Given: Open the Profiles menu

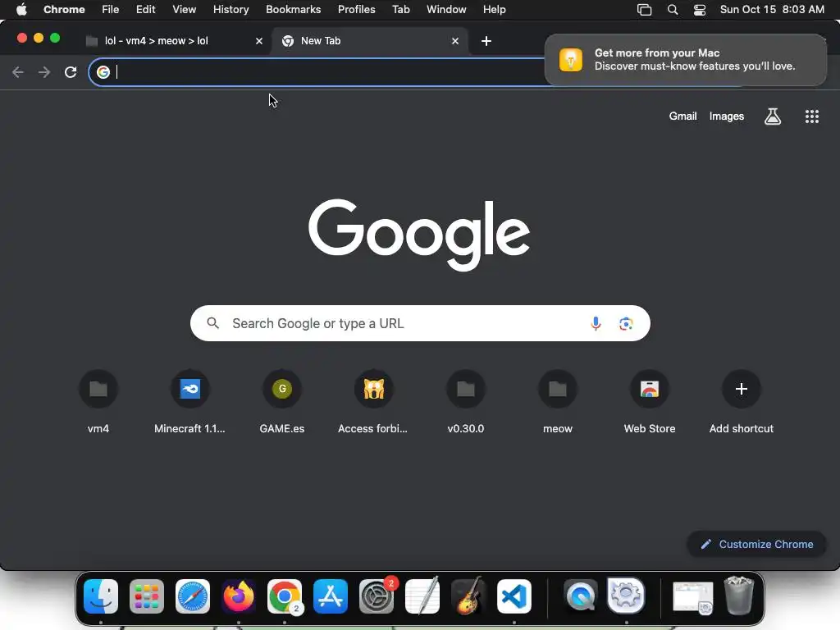Looking at the screenshot, I should point(356,10).
